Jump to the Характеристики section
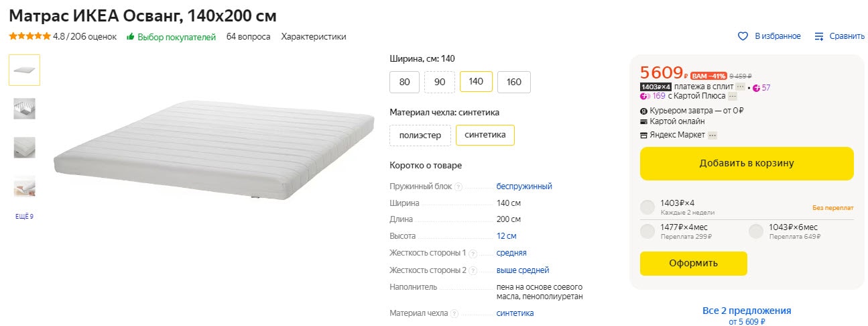Screen dimensions: 868x326 [x=314, y=37]
